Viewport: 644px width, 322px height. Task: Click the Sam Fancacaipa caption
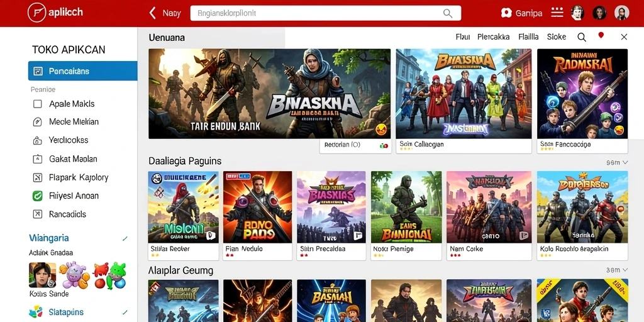click(565, 145)
